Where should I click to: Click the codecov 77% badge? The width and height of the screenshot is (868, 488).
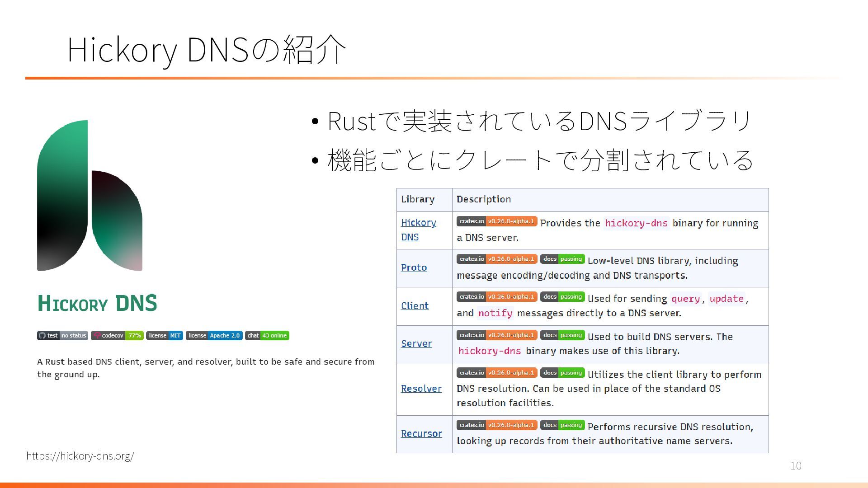coord(117,336)
